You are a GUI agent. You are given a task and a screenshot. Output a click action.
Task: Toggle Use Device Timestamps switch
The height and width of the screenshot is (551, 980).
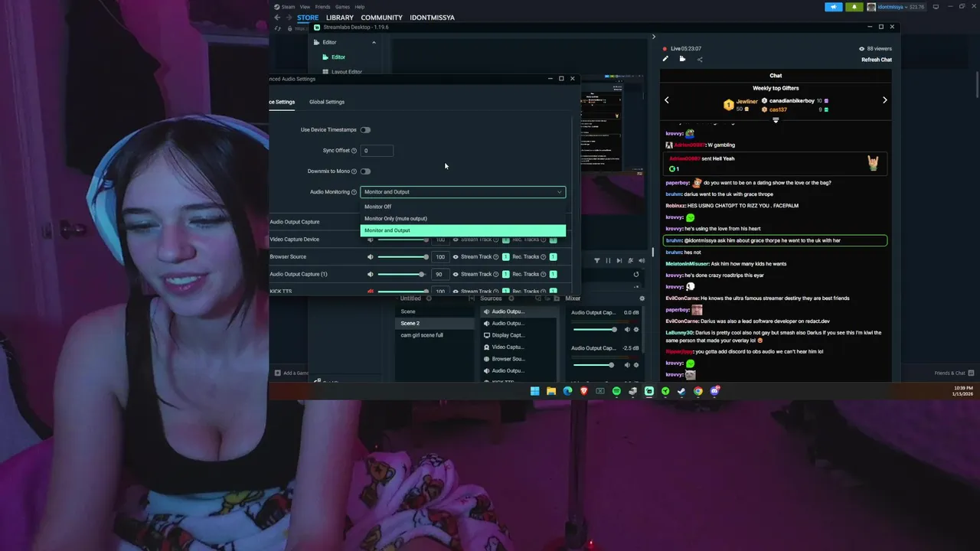(x=365, y=130)
